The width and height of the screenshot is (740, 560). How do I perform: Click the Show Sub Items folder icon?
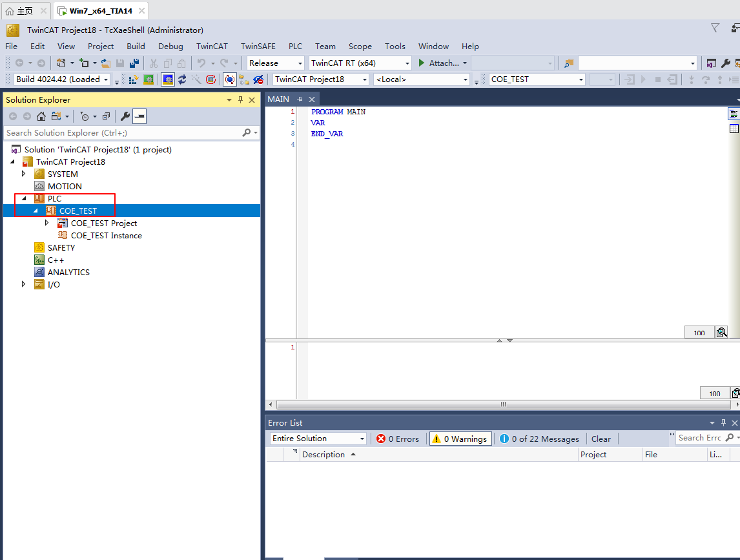coord(244,79)
